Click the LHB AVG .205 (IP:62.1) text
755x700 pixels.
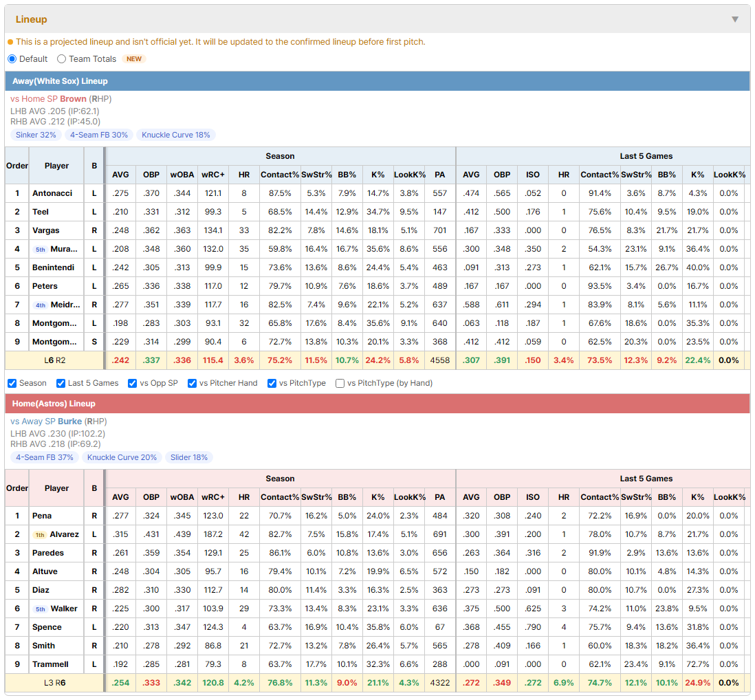[55, 111]
